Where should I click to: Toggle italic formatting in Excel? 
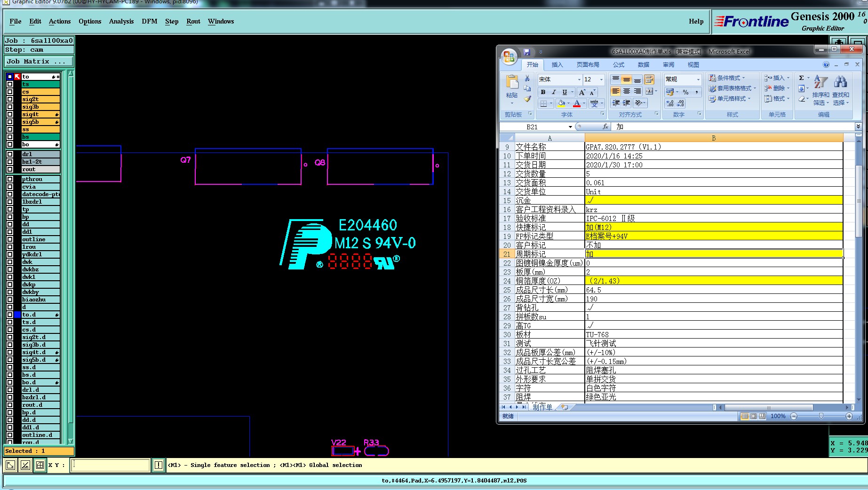click(554, 92)
